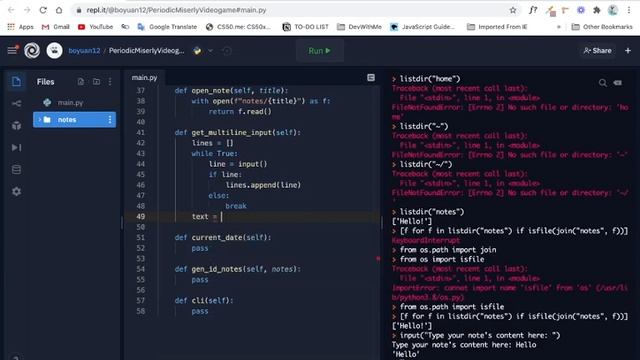Click 'def open_note(self, title):' in the editor
This screenshot has width=640, height=360.
coord(231,91)
